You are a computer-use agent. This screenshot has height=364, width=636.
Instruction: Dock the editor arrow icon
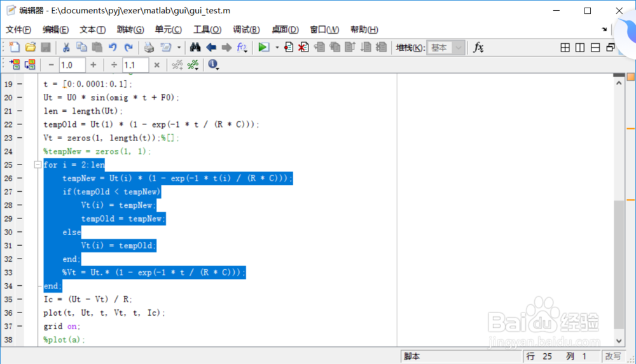tap(604, 29)
